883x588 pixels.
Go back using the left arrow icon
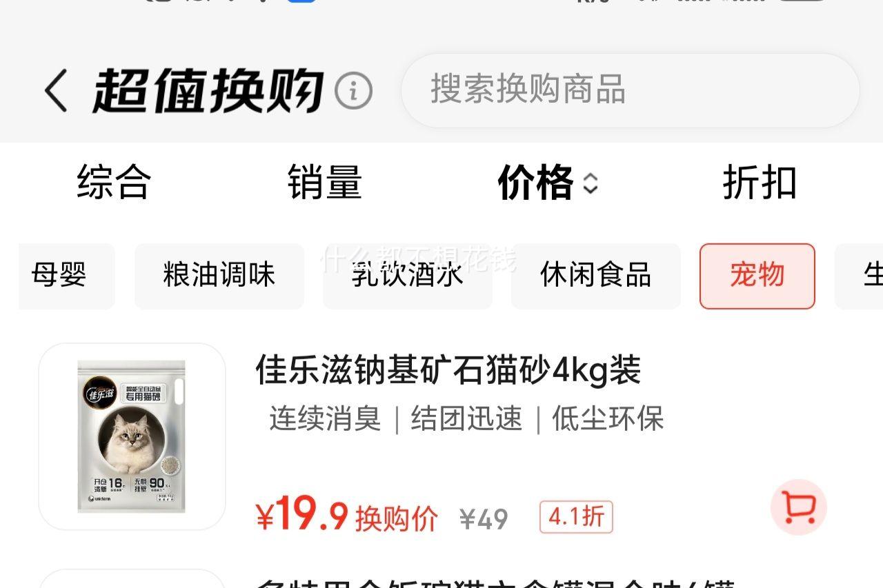[57, 90]
